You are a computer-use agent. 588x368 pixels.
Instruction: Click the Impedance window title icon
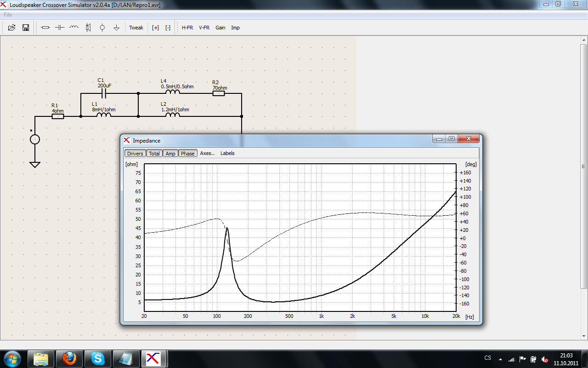click(x=127, y=140)
